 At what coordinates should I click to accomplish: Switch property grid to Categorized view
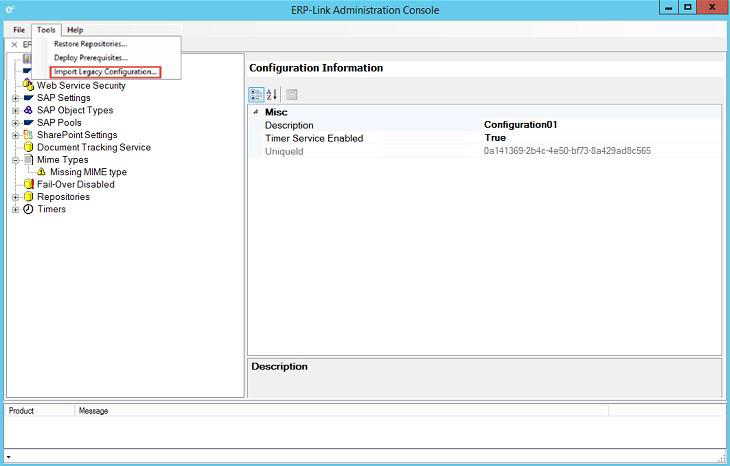coord(256,95)
